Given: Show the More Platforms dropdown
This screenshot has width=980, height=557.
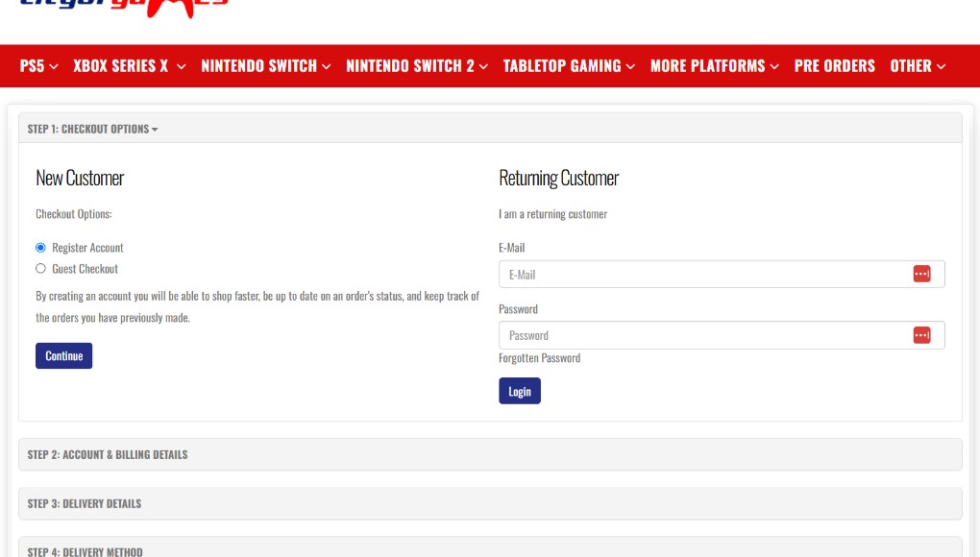Looking at the screenshot, I should coord(715,65).
